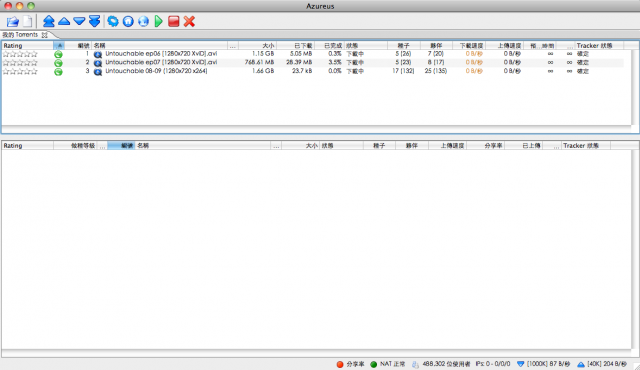Move selected torrent to bottom of queue
Screen dimensions: 640x370
[x=94, y=21]
